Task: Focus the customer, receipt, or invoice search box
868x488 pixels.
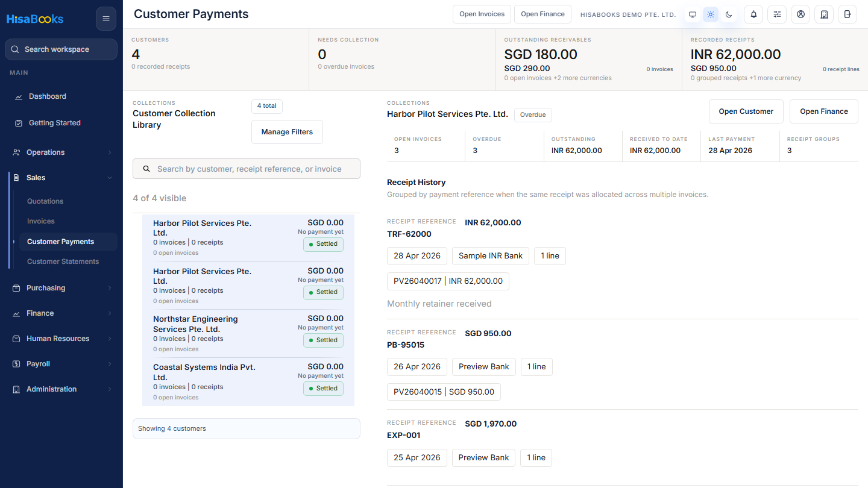Action: tap(247, 169)
